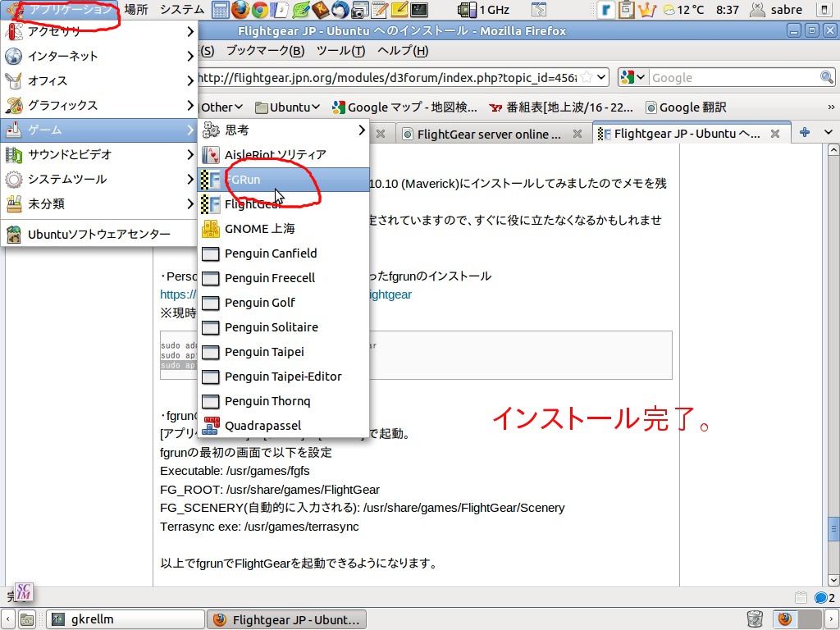Open Penguin Taipei-Editor

[x=283, y=377]
